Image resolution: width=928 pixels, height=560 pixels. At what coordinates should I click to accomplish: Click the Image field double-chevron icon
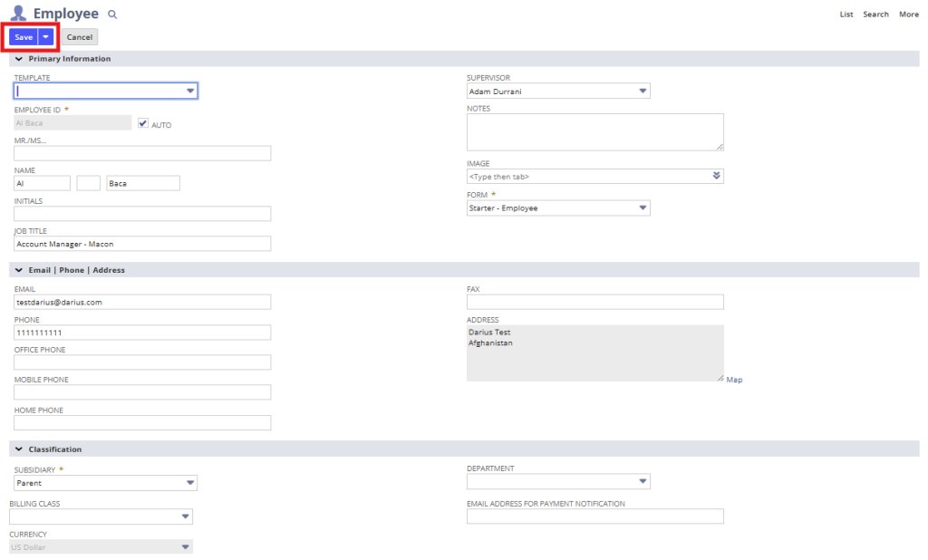[716, 176]
